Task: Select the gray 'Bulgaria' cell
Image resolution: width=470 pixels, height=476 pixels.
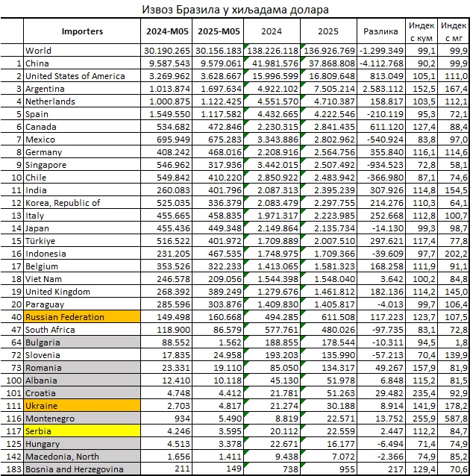Action: (x=82, y=342)
